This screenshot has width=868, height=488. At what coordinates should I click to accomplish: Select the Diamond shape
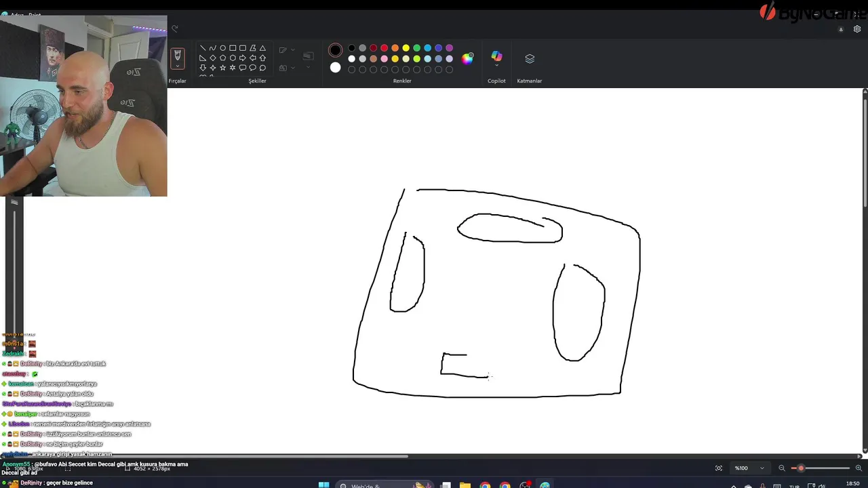pyautogui.click(x=213, y=58)
